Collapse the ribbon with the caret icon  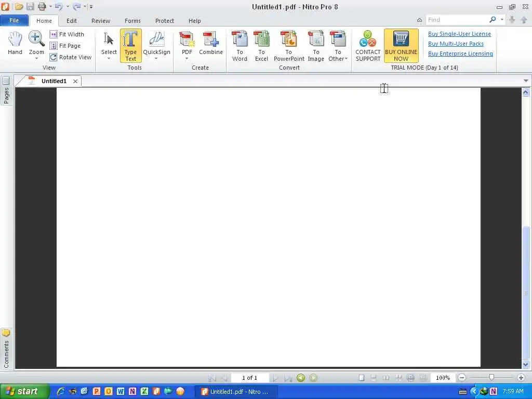[419, 20]
